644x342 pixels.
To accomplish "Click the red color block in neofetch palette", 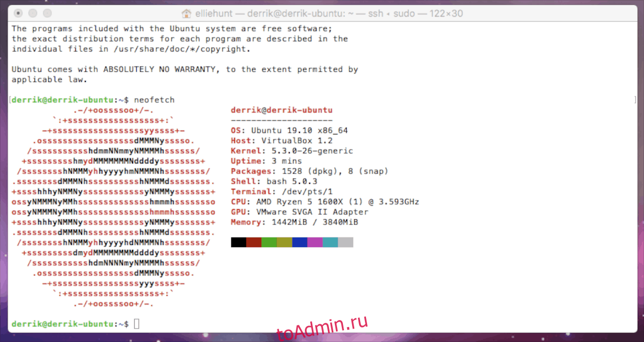I will [254, 242].
